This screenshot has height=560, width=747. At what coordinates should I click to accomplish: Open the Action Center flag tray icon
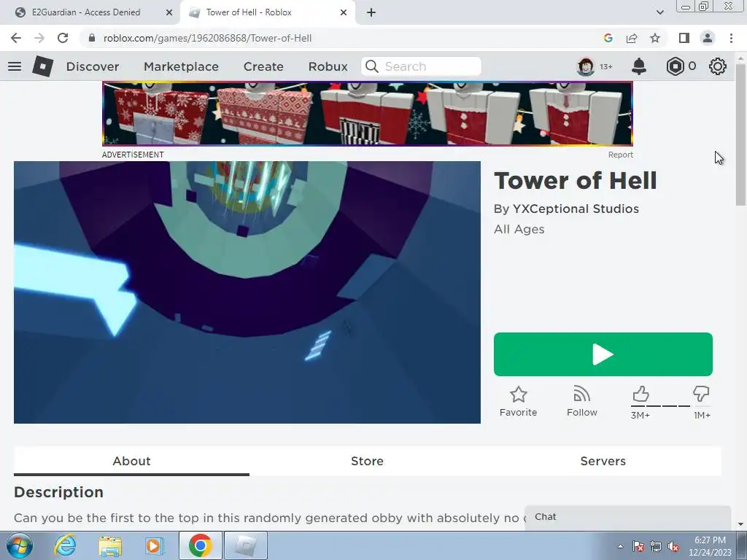click(638, 546)
